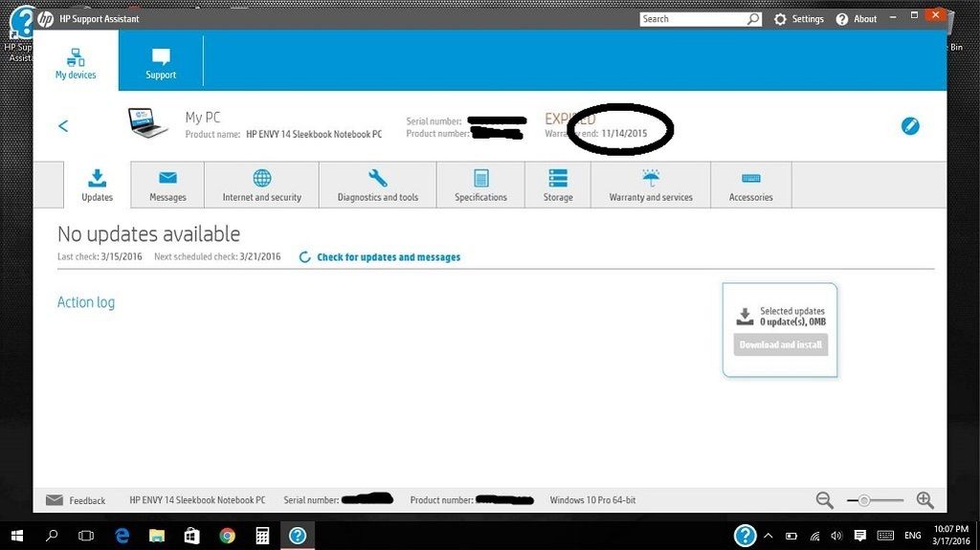Launch Microsoft Edge from the taskbar
The width and height of the screenshot is (980, 550).
pos(122,536)
